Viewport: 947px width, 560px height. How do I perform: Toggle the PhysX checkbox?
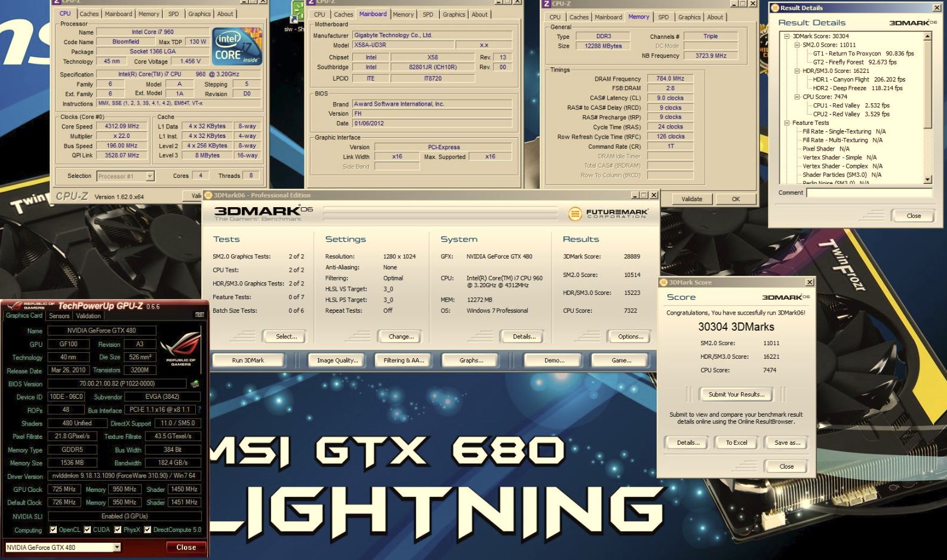pyautogui.click(x=118, y=530)
